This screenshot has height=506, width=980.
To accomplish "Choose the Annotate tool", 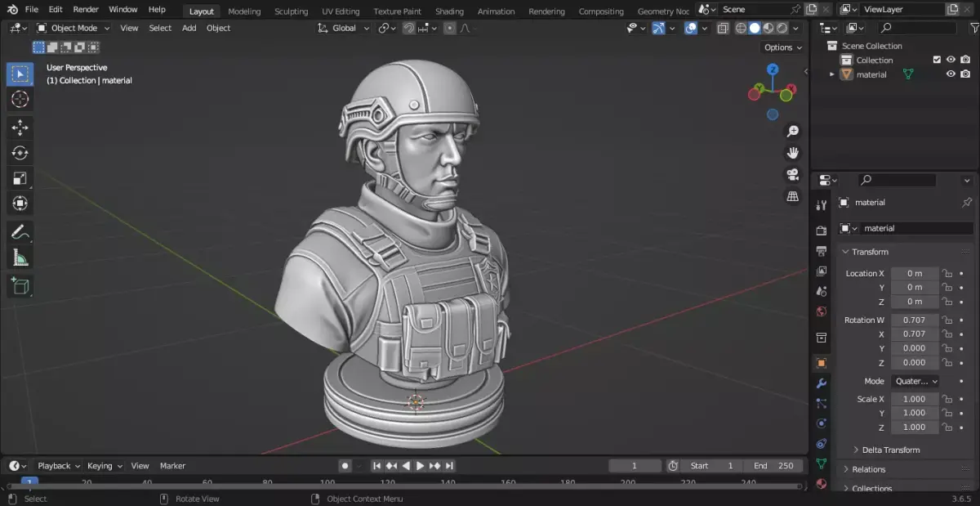I will pos(20,232).
